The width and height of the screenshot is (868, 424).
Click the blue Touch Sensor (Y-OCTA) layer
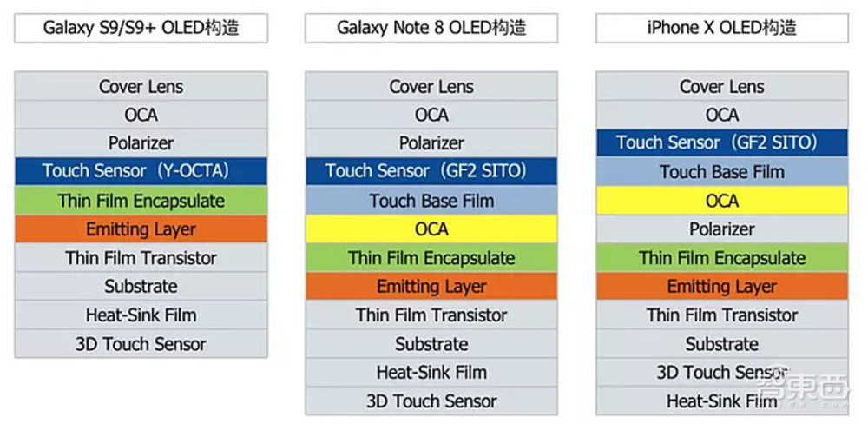click(x=141, y=171)
